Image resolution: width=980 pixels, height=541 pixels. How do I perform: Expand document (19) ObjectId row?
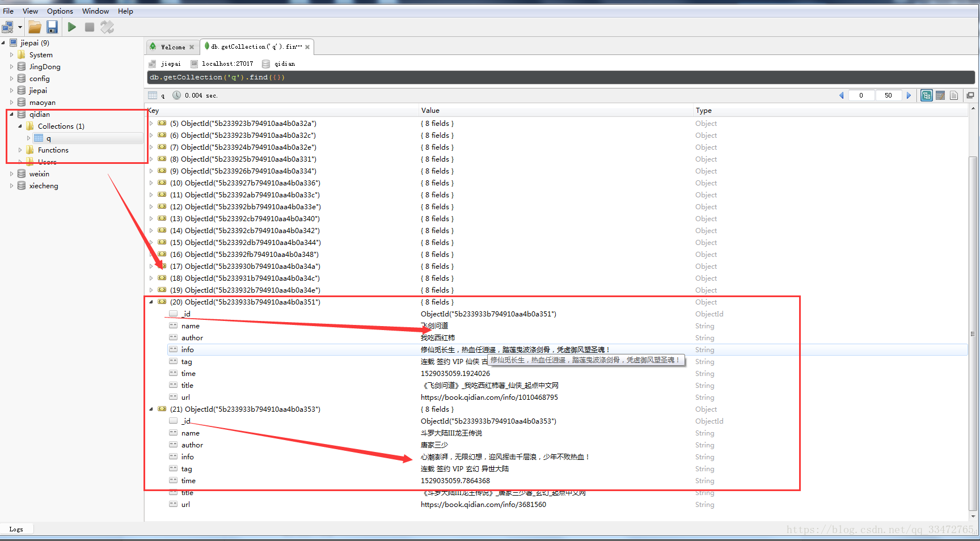(151, 290)
